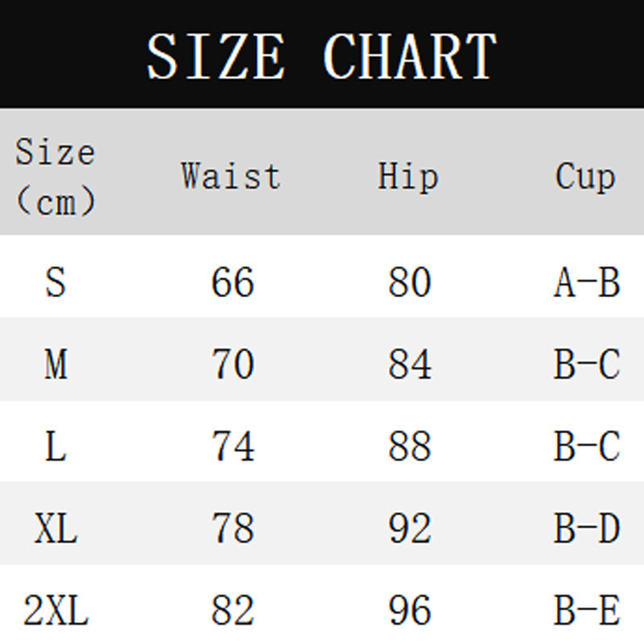
Task: Select the S size row label
Action: click(x=55, y=282)
